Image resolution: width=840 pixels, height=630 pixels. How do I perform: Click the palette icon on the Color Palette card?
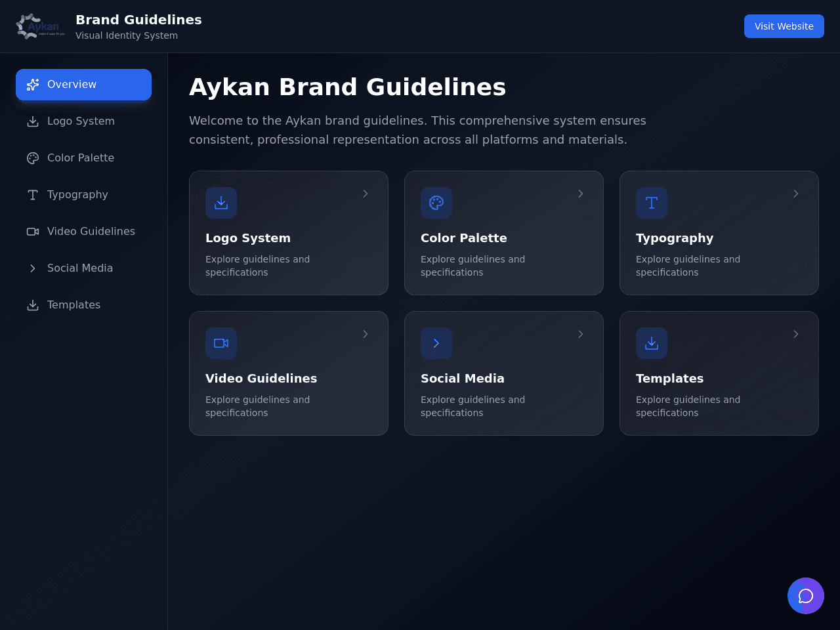coord(436,203)
